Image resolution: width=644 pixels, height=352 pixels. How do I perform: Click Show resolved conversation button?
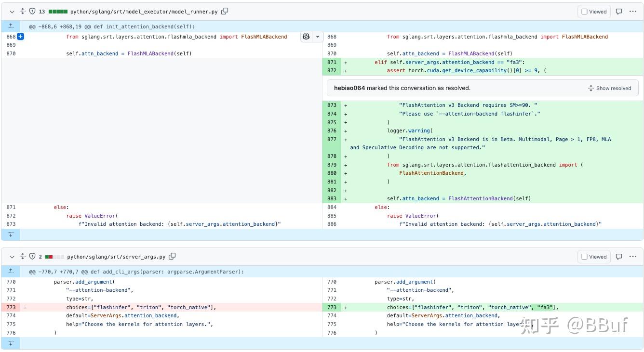(609, 88)
